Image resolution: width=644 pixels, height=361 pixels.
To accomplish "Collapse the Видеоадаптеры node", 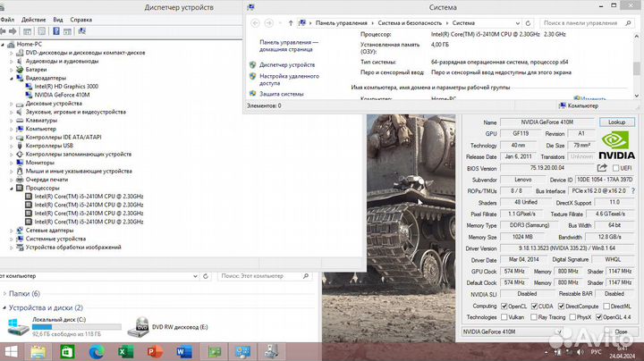I will tap(12, 78).
